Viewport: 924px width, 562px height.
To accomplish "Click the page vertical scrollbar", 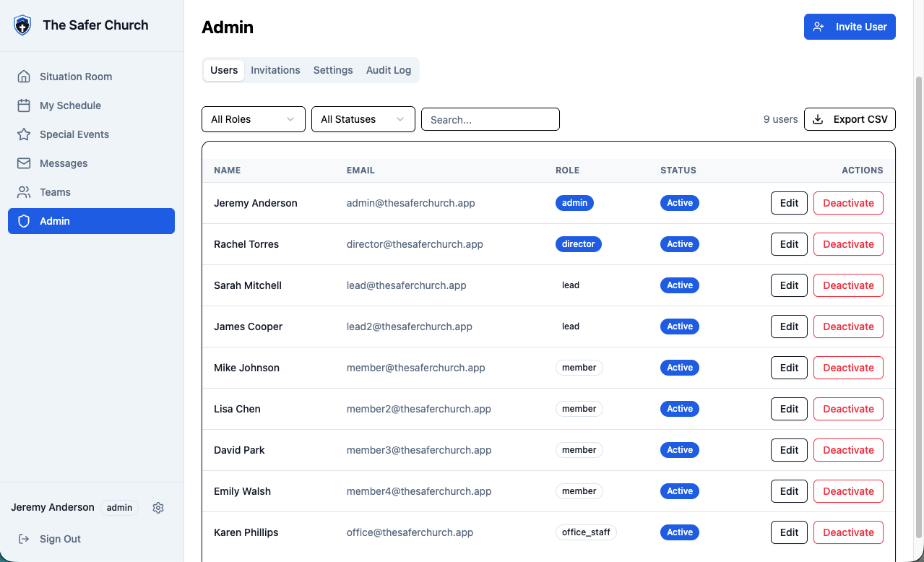I will coord(919,306).
